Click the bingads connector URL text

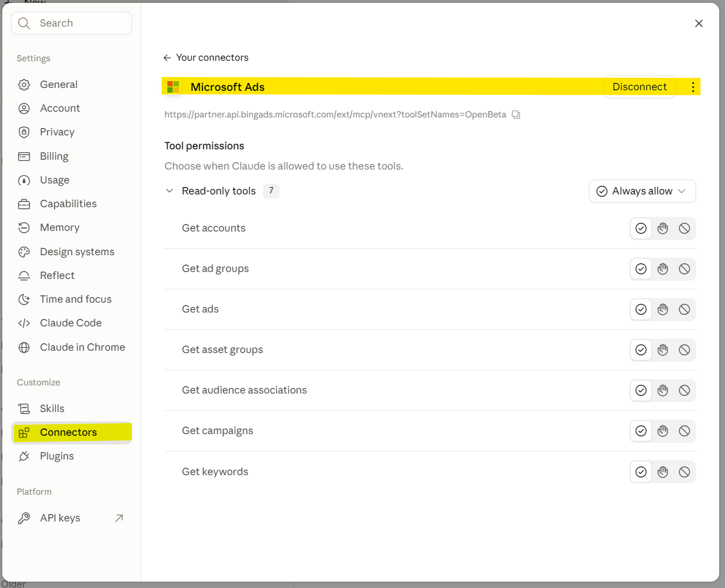point(335,115)
